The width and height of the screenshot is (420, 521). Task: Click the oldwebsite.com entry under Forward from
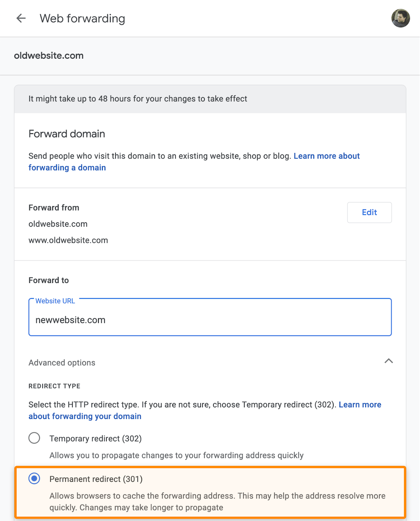click(58, 224)
